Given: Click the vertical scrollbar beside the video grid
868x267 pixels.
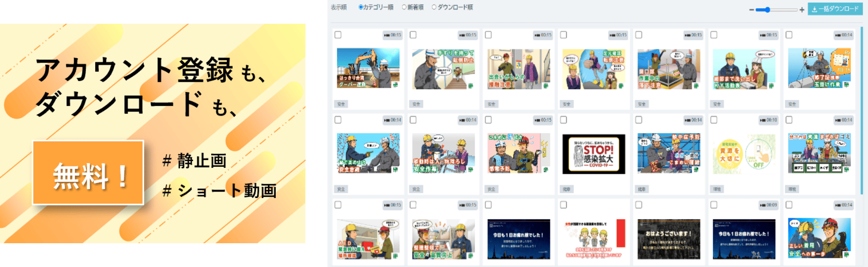Looking at the screenshot, I should 862,114.
